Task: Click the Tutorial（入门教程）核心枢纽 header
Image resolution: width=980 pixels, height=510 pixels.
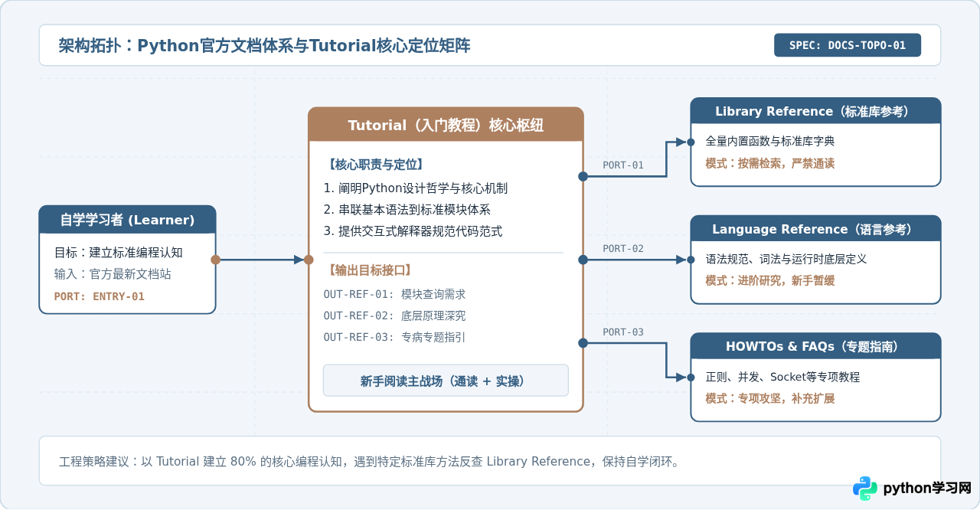Action: tap(446, 125)
